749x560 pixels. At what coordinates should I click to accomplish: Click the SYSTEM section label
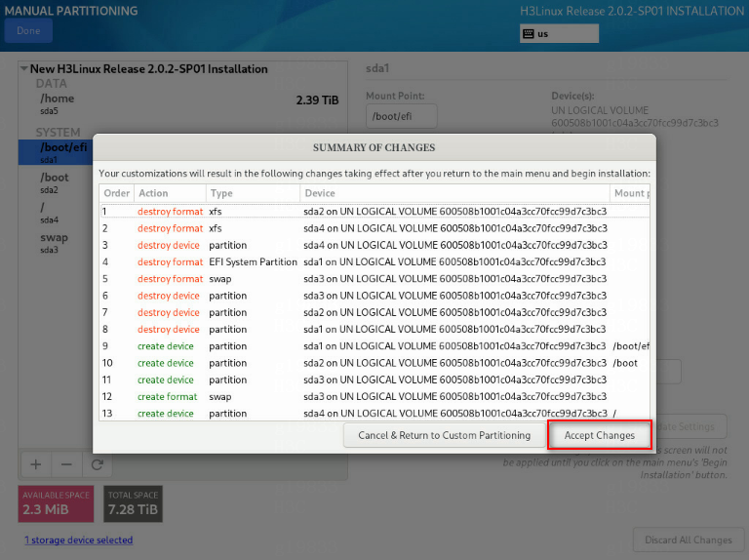(x=58, y=133)
